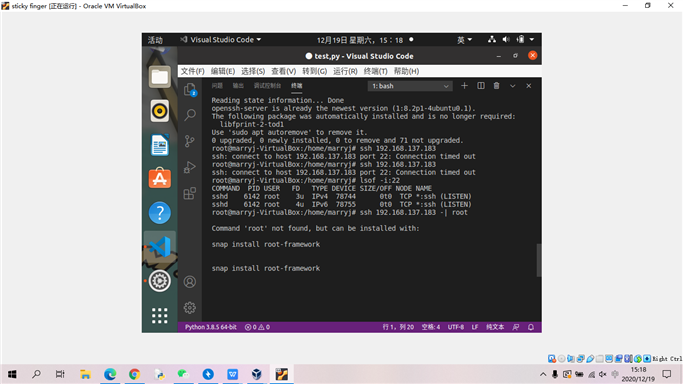Open errors and warnings count in status bar
Image resolution: width=683 pixels, height=384 pixels.
pyautogui.click(x=257, y=327)
